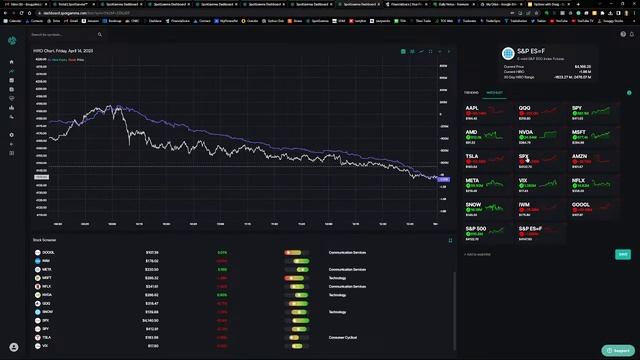
Task: Open the Calendar bookmark
Action: (x=12, y=21)
